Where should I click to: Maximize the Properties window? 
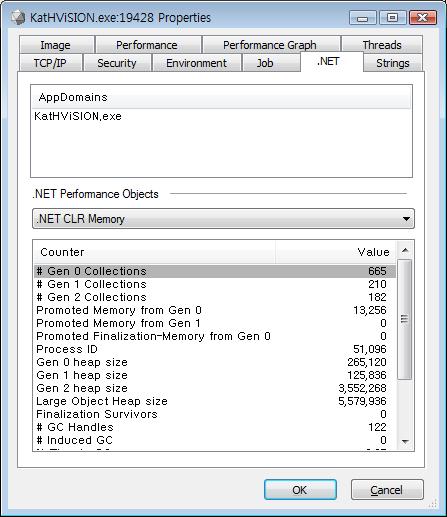pos(392,18)
